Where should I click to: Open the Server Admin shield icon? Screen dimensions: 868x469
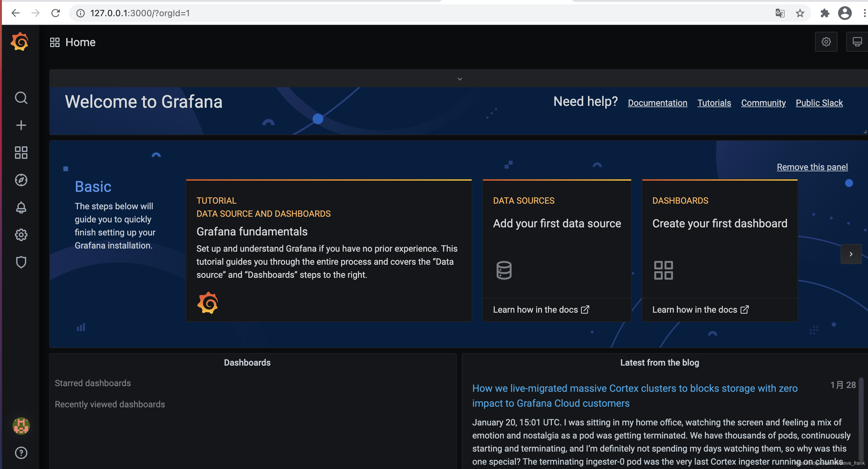(21, 262)
